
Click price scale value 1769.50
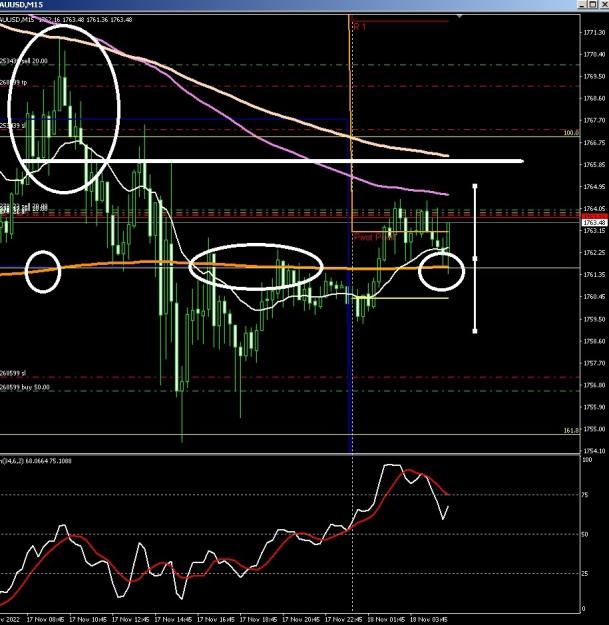(x=594, y=76)
